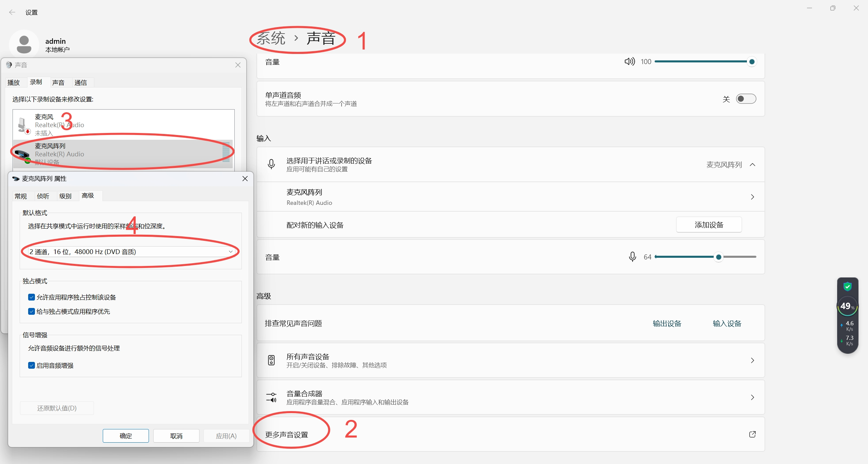Click the 添加设备 button
Viewport: 868px width, 464px height.
pyautogui.click(x=709, y=225)
